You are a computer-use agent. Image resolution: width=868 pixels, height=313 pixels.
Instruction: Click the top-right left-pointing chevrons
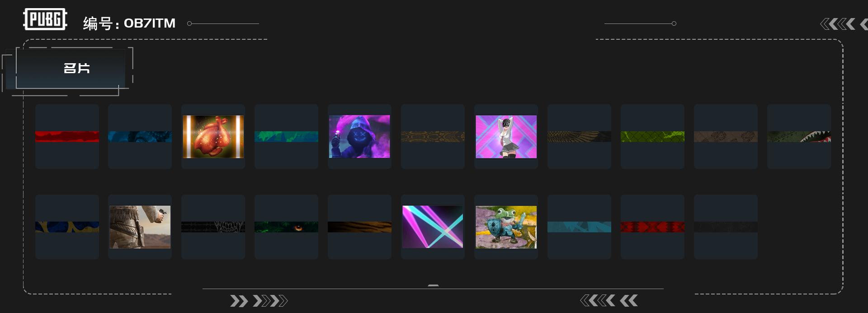click(x=844, y=24)
